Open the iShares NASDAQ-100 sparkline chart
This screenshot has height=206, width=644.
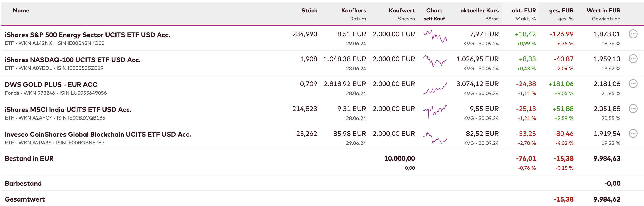435,61
